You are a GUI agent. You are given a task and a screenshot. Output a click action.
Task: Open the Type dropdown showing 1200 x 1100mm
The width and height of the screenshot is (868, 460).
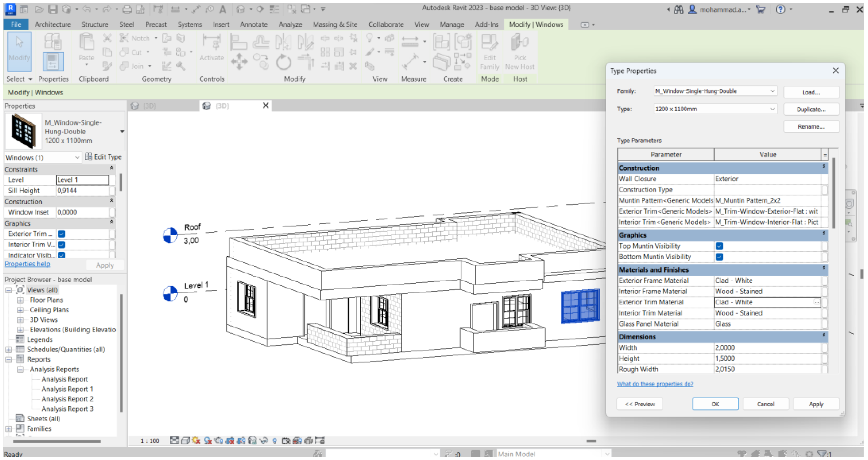coord(772,109)
